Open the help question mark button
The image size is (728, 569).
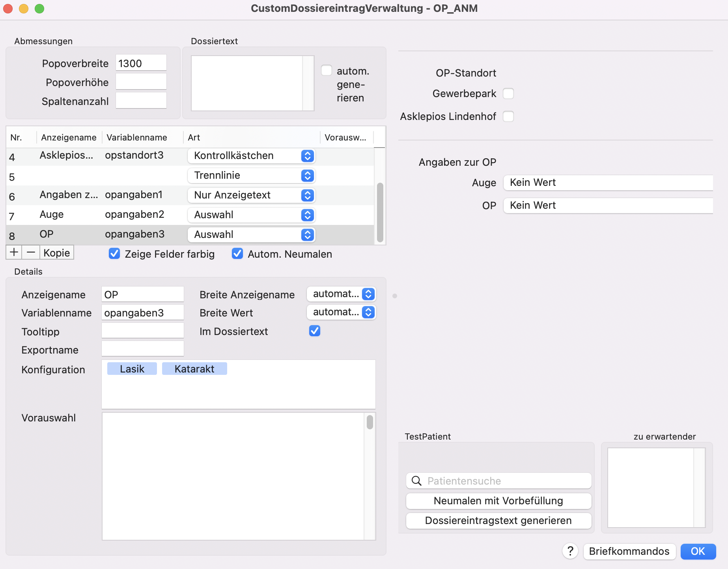tap(570, 551)
